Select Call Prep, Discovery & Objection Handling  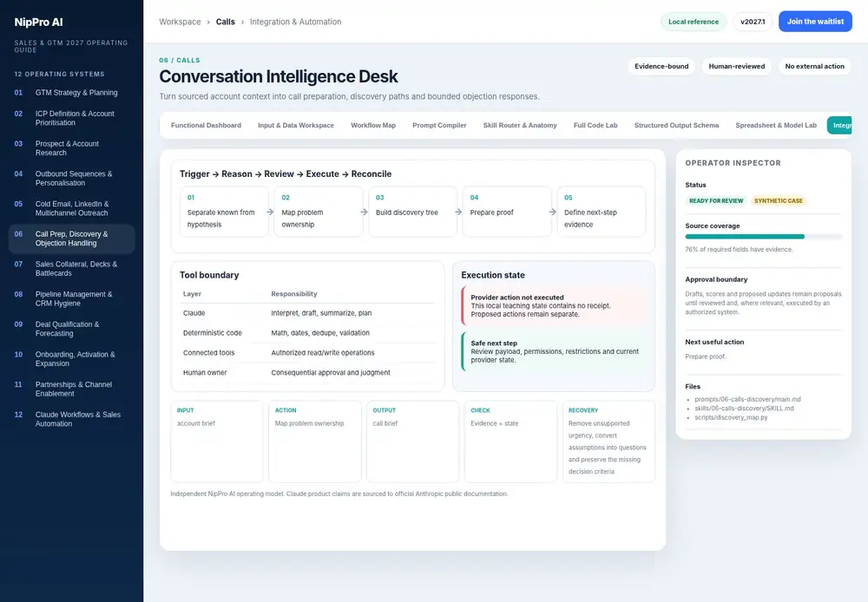click(x=71, y=239)
